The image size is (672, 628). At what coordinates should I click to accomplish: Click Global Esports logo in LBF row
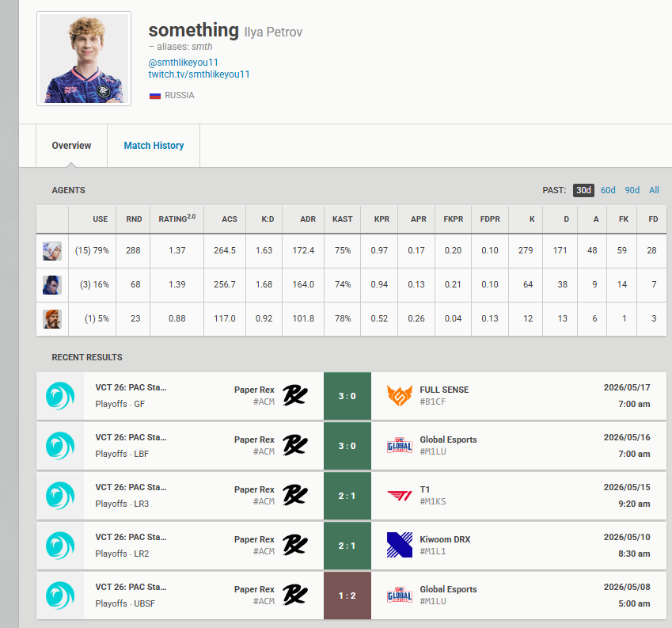pyautogui.click(x=400, y=446)
